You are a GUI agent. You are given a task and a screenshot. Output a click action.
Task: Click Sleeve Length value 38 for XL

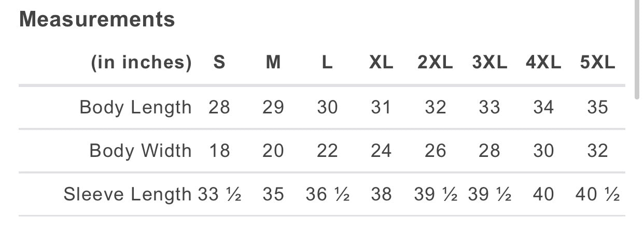(x=381, y=195)
